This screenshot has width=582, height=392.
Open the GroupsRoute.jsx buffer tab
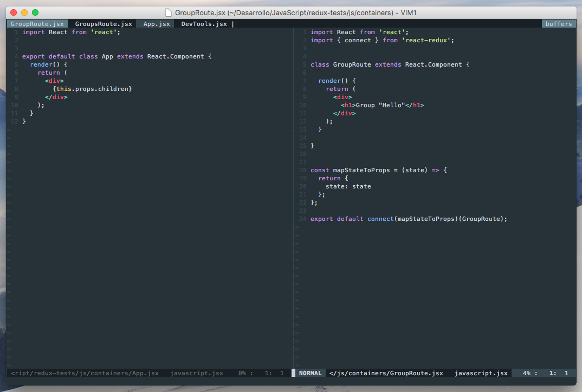tap(103, 24)
